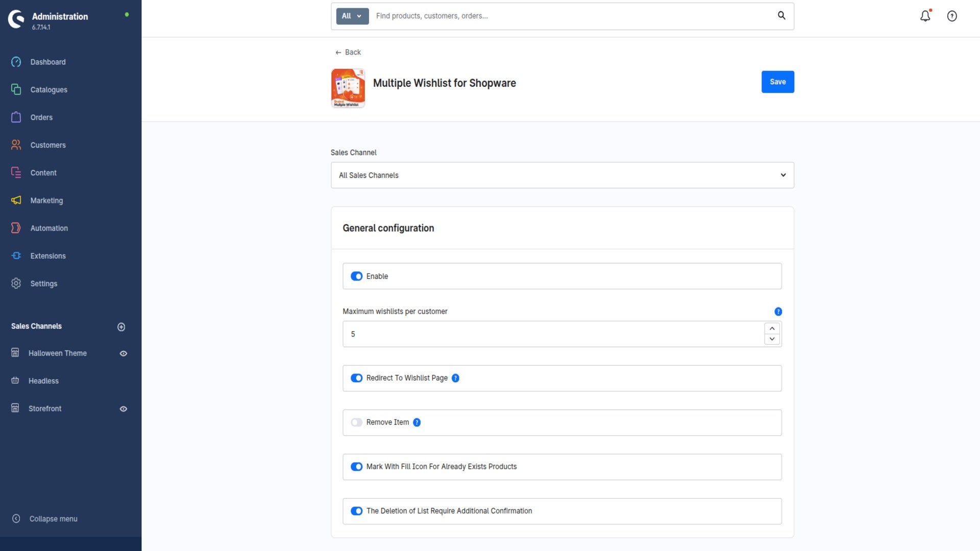Go to Orders menu item

[x=41, y=117]
